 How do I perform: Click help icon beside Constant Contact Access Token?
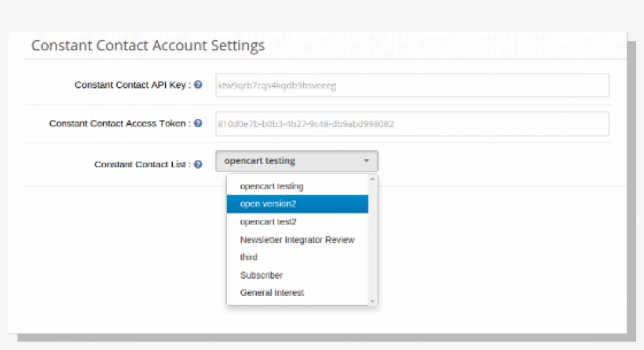tap(198, 123)
